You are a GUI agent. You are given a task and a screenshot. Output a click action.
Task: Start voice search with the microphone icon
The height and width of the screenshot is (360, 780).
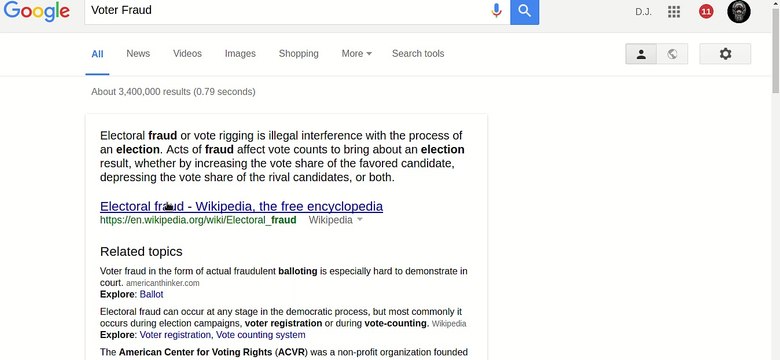(x=496, y=10)
